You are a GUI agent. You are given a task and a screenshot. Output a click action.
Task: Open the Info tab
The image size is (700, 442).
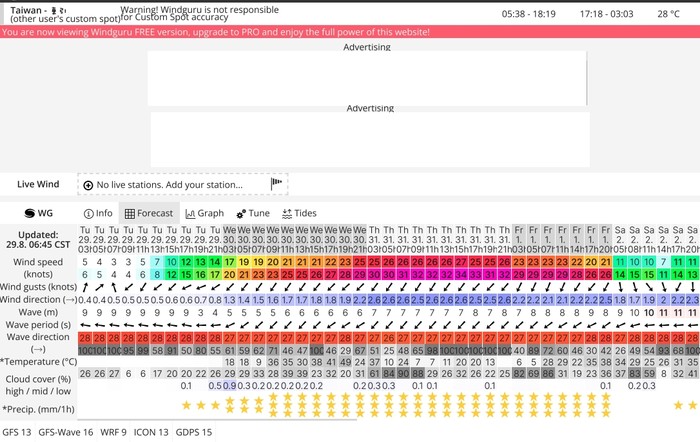pos(98,213)
